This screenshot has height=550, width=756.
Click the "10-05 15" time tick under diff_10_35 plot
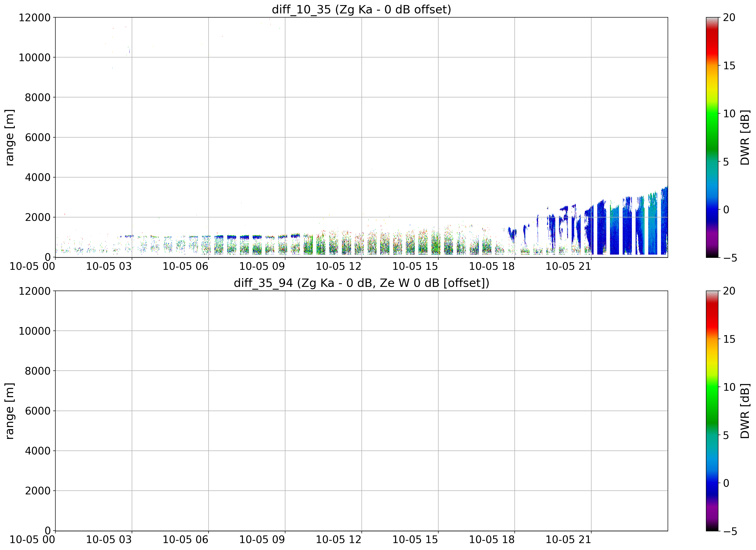coord(415,266)
